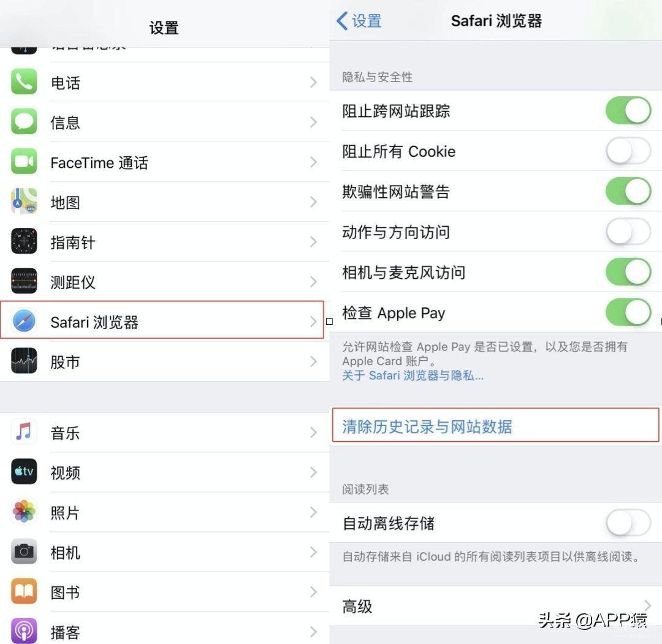Disable the 阻止跨网站跟踪 switch
The height and width of the screenshot is (644, 662).
628,110
